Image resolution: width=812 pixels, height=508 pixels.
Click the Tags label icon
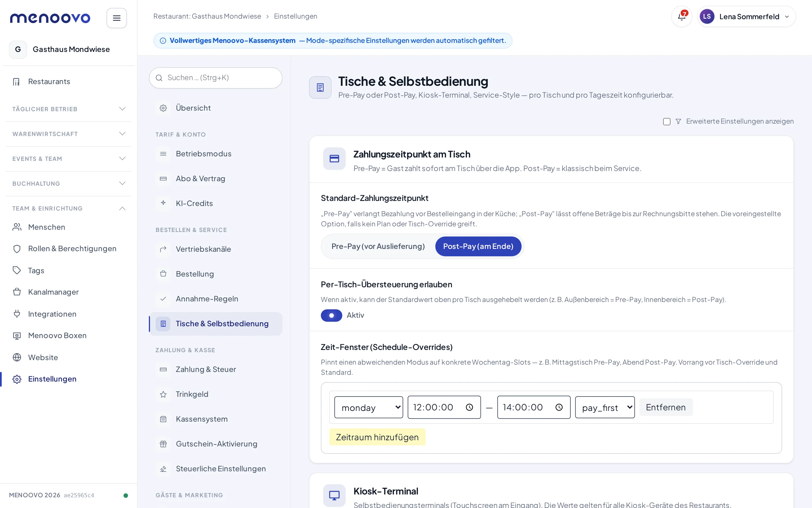17,270
